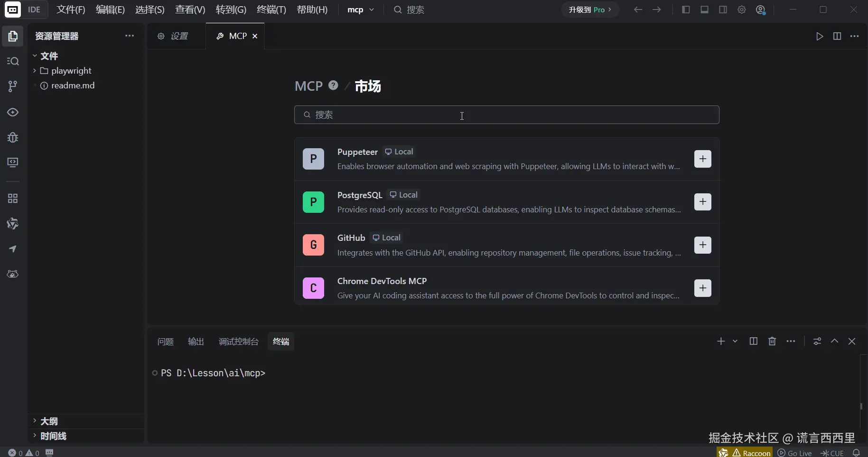
Task: Close the MCP editor tab
Action: (255, 36)
